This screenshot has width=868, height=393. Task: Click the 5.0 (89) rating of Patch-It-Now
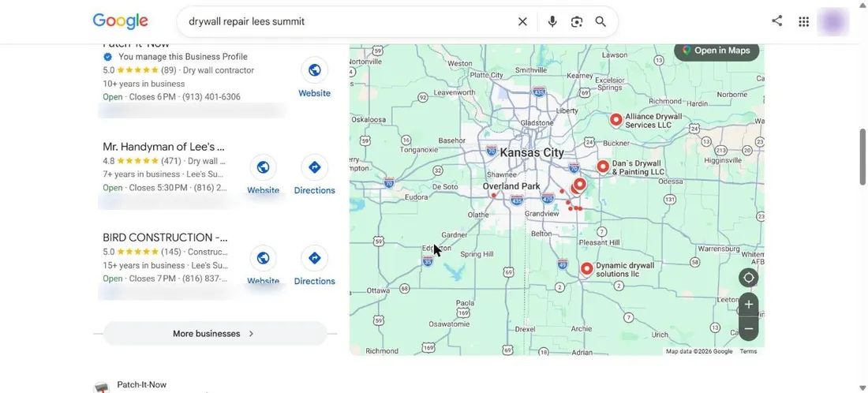[x=140, y=70]
